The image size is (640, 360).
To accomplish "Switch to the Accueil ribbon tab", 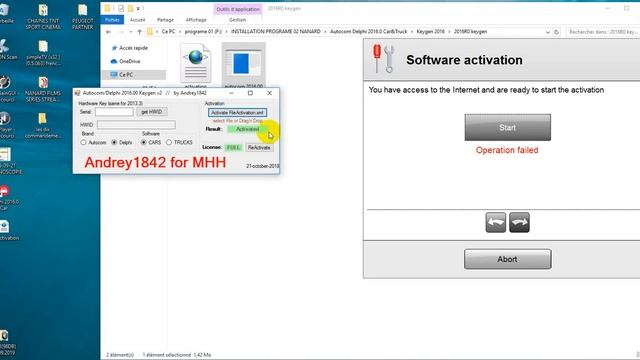I will [x=138, y=20].
